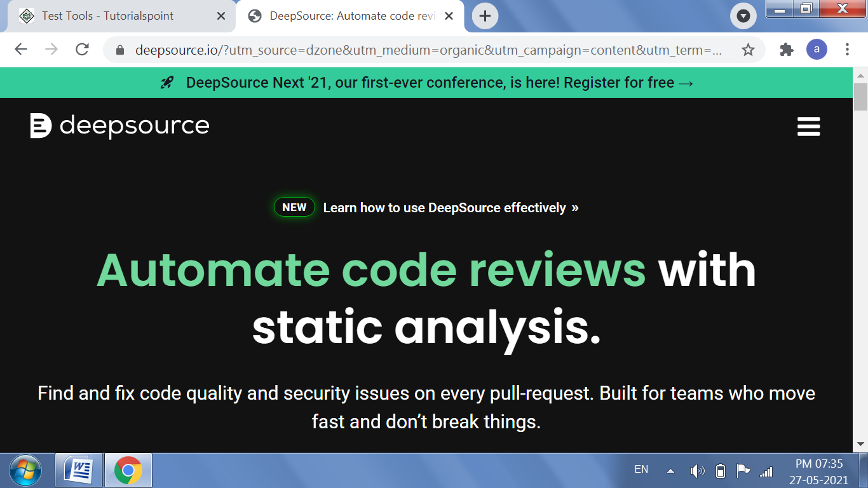Click the page scrollbar down arrow

click(x=860, y=444)
